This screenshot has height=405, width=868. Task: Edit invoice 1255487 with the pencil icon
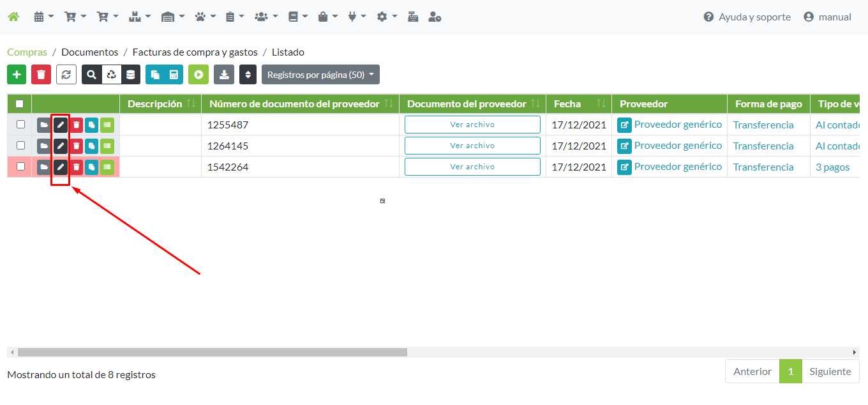coord(61,125)
